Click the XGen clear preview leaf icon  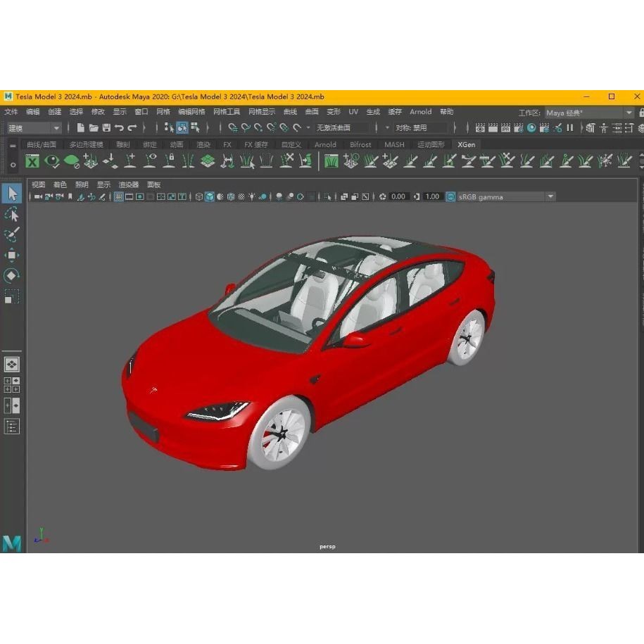click(x=72, y=161)
